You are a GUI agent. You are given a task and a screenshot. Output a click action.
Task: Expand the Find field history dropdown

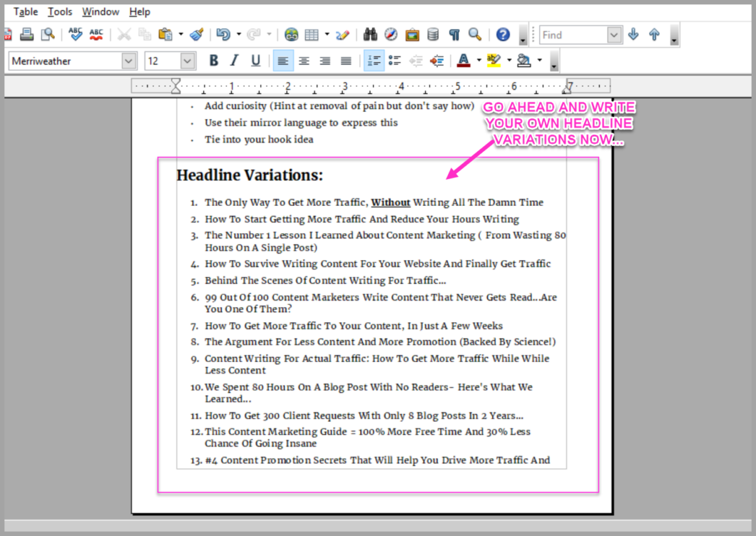tap(614, 35)
